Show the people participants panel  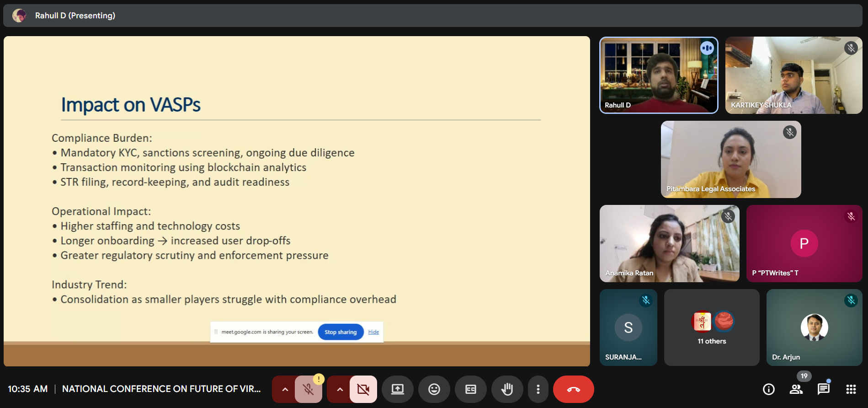click(796, 389)
